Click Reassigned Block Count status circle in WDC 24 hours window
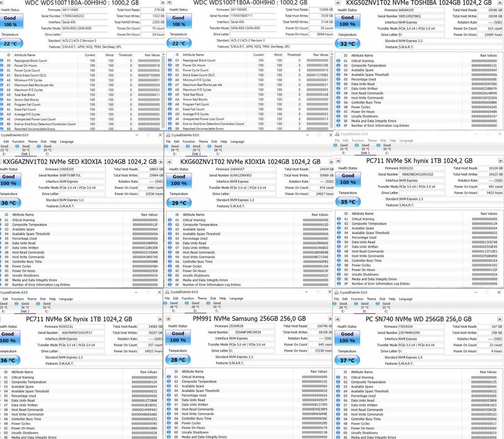 [1, 60]
